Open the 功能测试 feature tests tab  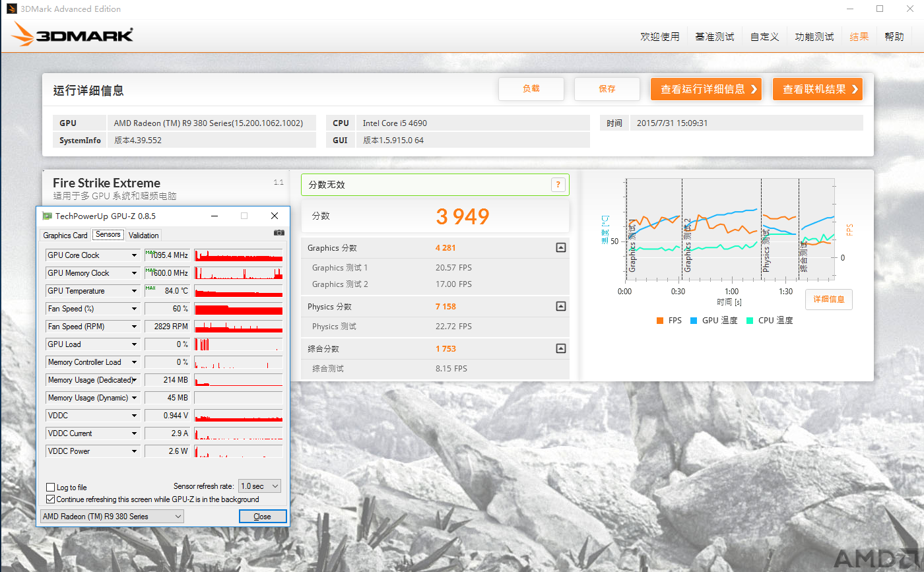point(814,37)
